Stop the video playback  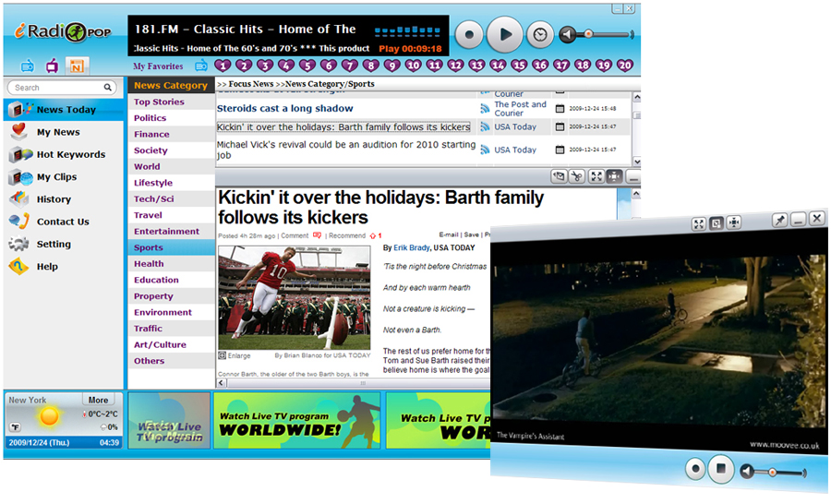tap(721, 469)
